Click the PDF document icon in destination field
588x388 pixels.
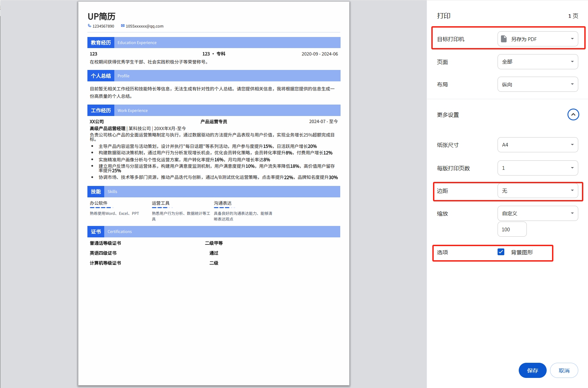point(504,39)
